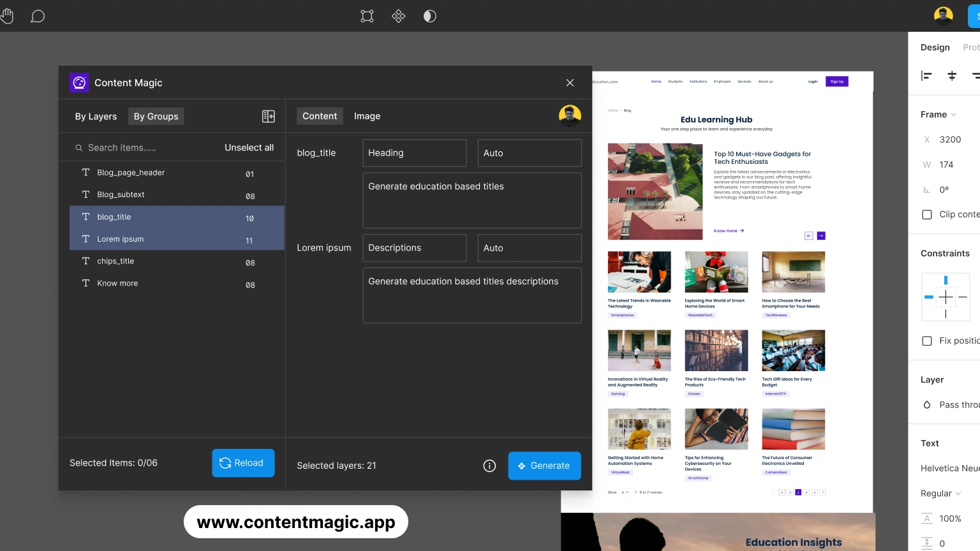Click the hero aerial rooftop thumbnail
The width and height of the screenshot is (980, 551).
(655, 191)
